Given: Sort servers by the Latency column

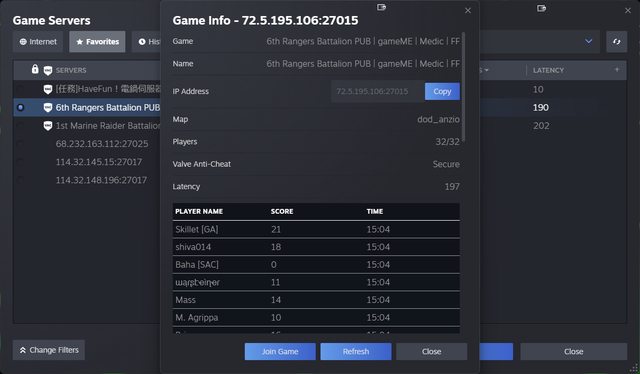Looking at the screenshot, I should click(x=548, y=70).
